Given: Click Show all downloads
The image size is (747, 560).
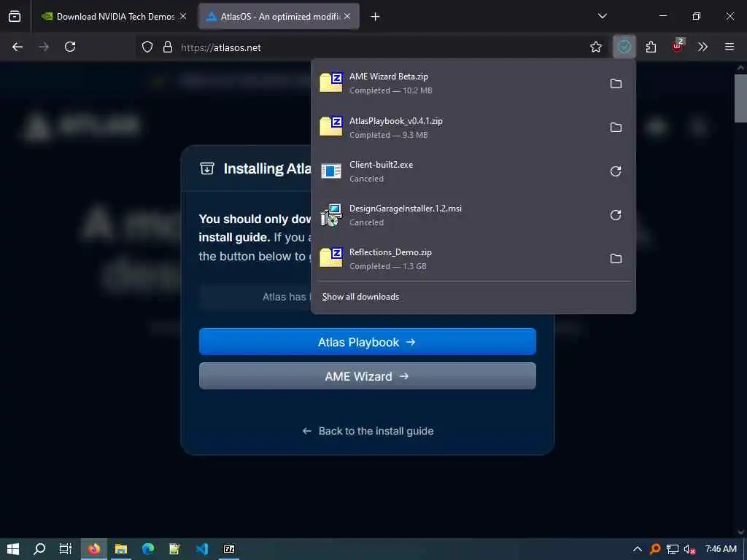Looking at the screenshot, I should (360, 297).
